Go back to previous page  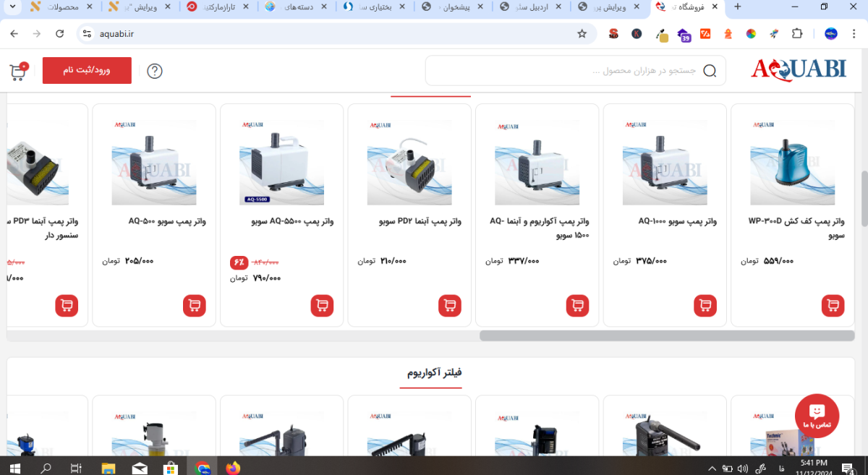(14, 34)
